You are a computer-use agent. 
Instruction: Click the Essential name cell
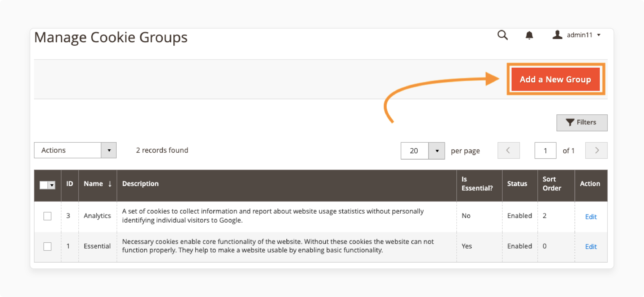[x=97, y=246]
